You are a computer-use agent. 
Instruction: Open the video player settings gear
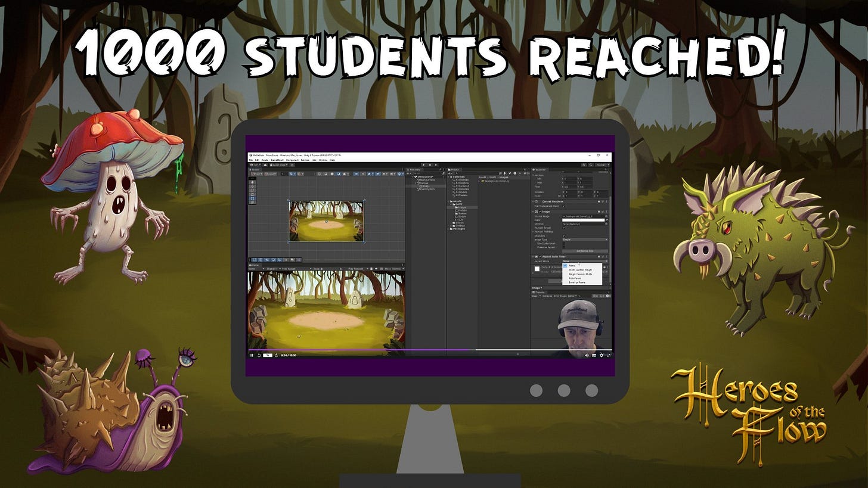click(602, 355)
